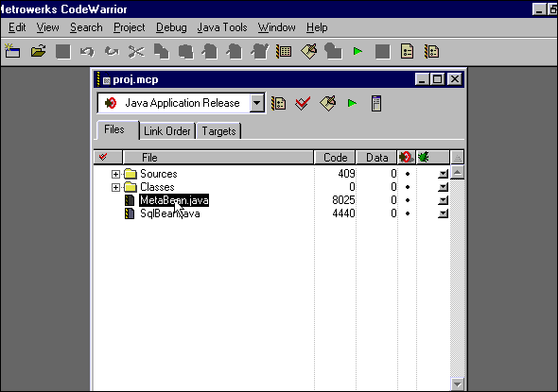This screenshot has width=558, height=392.
Task: Click the SqlBean.java file icon
Action: click(x=130, y=213)
